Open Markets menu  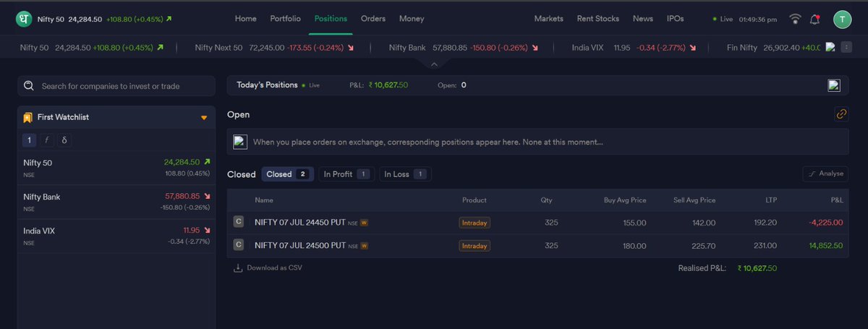click(x=549, y=19)
